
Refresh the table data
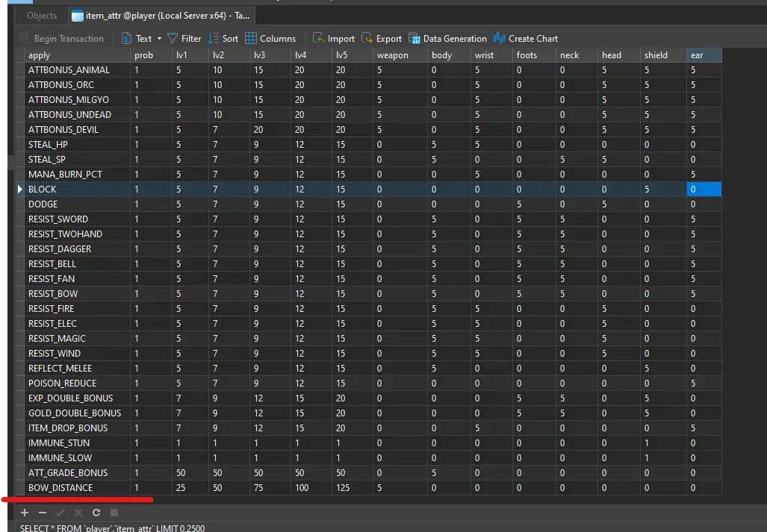tap(96, 513)
